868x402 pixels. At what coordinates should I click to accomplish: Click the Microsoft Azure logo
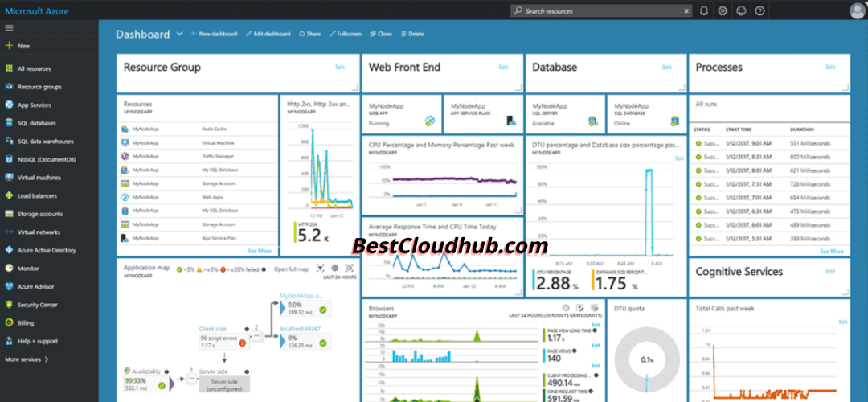coord(37,10)
